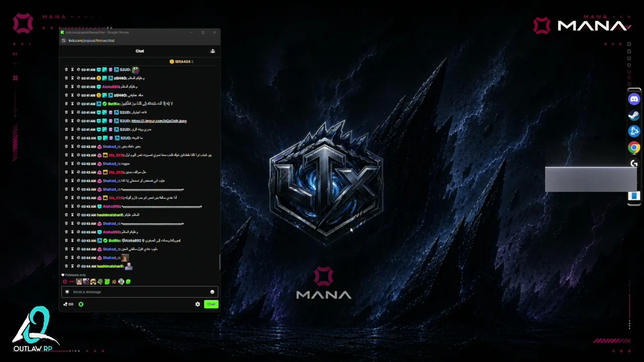Open Google Chrome from the side dock
The image size is (644, 362).
(x=634, y=147)
